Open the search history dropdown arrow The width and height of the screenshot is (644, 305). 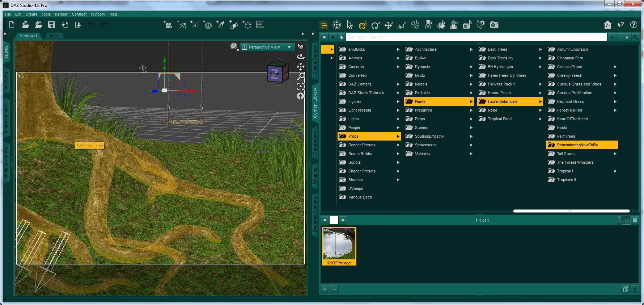[611, 37]
